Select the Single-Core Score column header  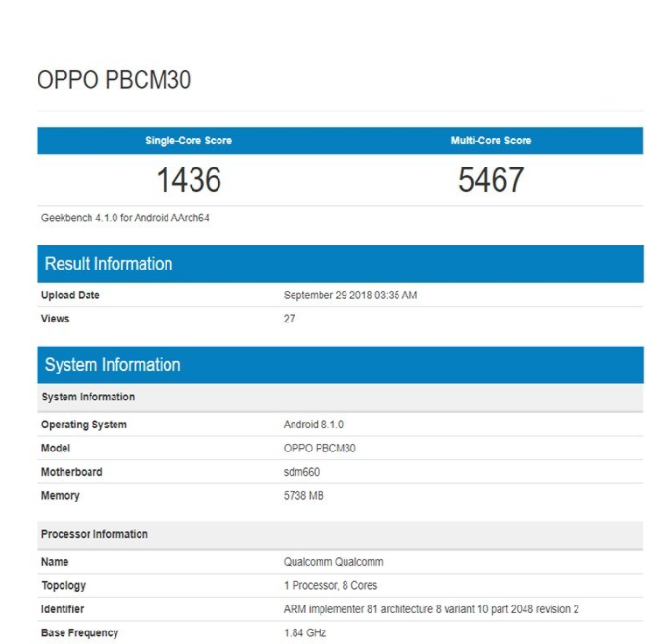click(189, 141)
